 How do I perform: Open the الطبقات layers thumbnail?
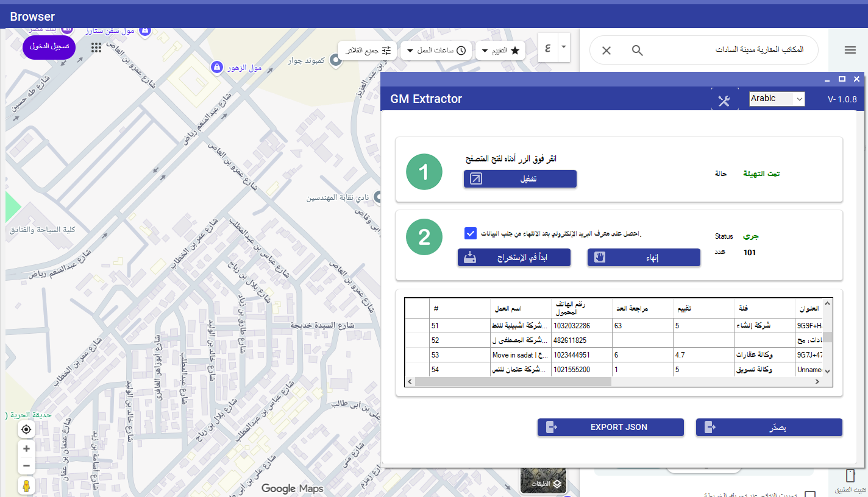pos(543,481)
